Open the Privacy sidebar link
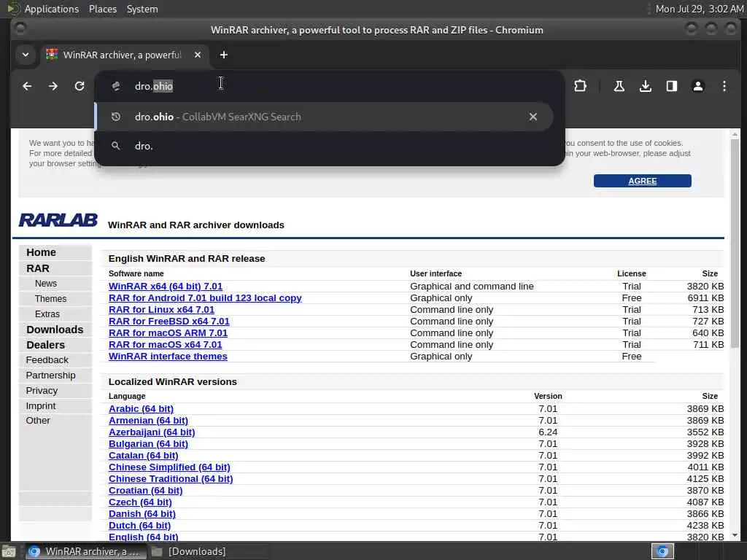 [42, 391]
